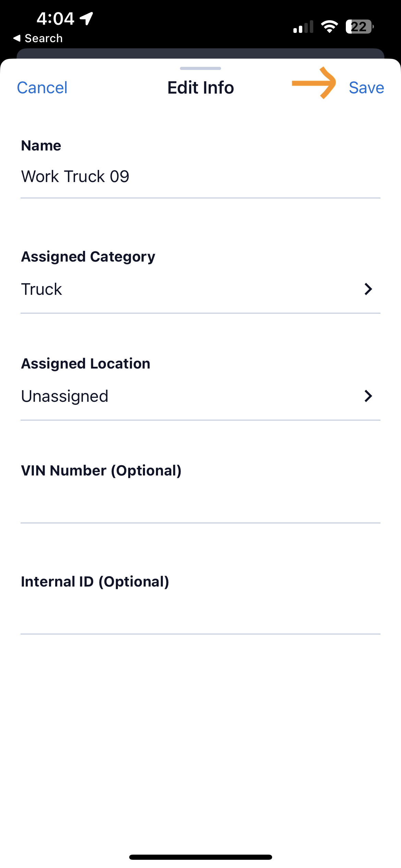Tap the 4:04 clock in status bar
The width and height of the screenshot is (401, 868).
[x=56, y=19]
